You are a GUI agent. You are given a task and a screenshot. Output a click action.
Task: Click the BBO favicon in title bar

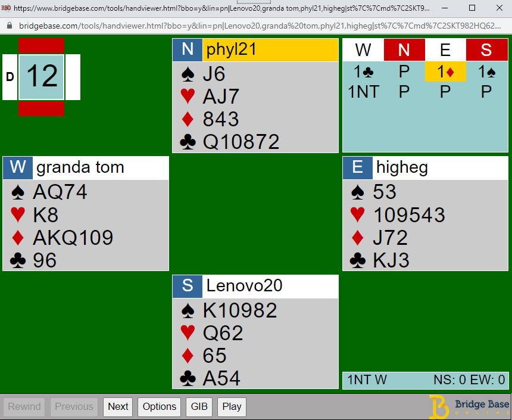click(x=6, y=8)
